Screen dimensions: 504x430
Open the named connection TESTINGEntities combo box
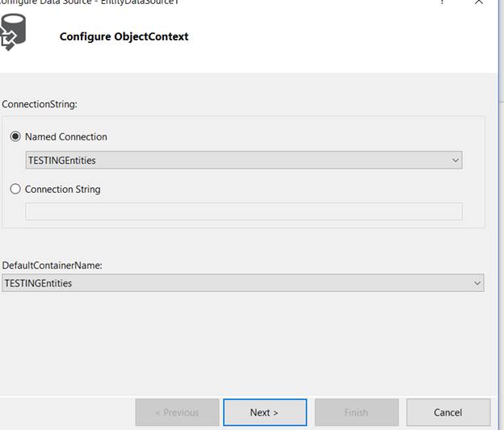234,161
